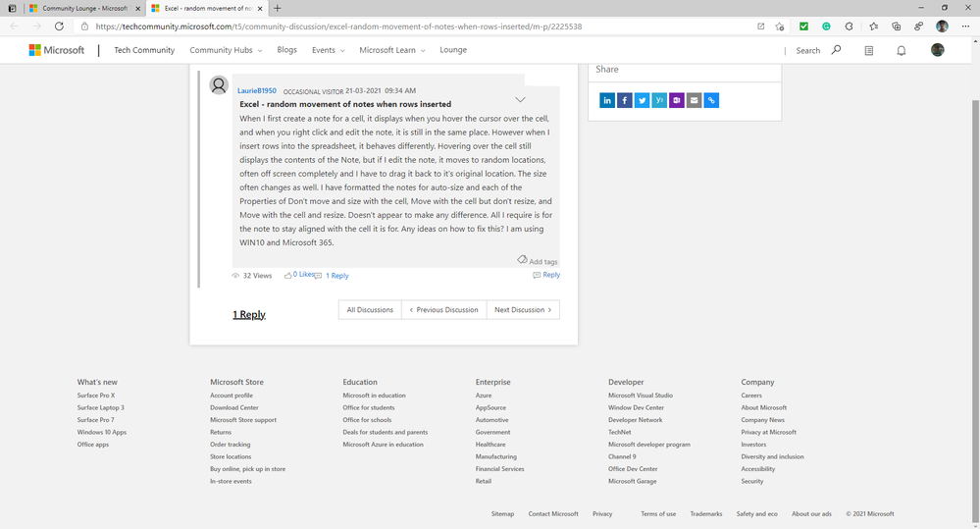Open the Microsoft Garage link

[x=633, y=482]
